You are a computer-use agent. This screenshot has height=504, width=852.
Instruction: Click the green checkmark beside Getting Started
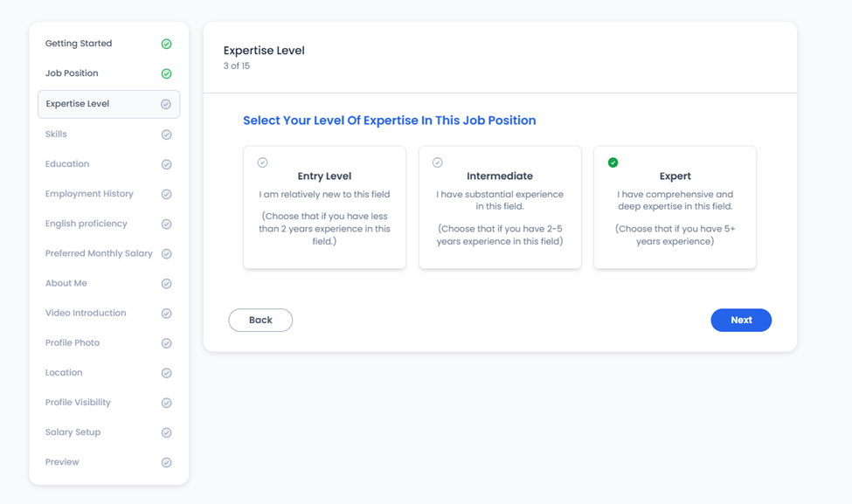[x=166, y=44]
